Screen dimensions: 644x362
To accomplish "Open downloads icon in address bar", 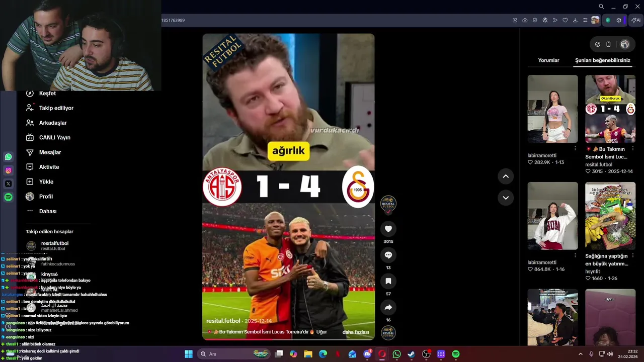I will pyautogui.click(x=575, y=20).
